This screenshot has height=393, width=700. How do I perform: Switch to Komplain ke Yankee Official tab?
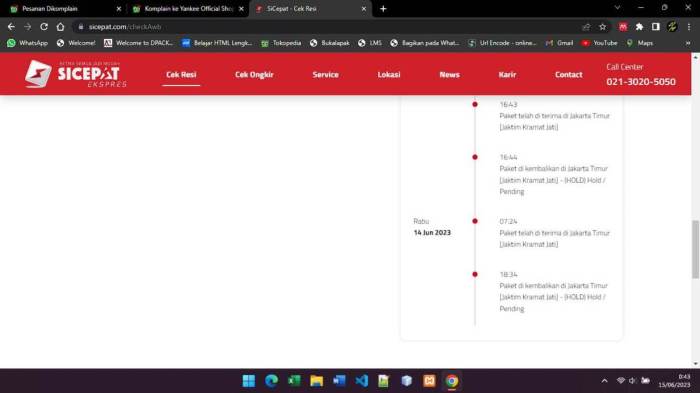click(188, 8)
